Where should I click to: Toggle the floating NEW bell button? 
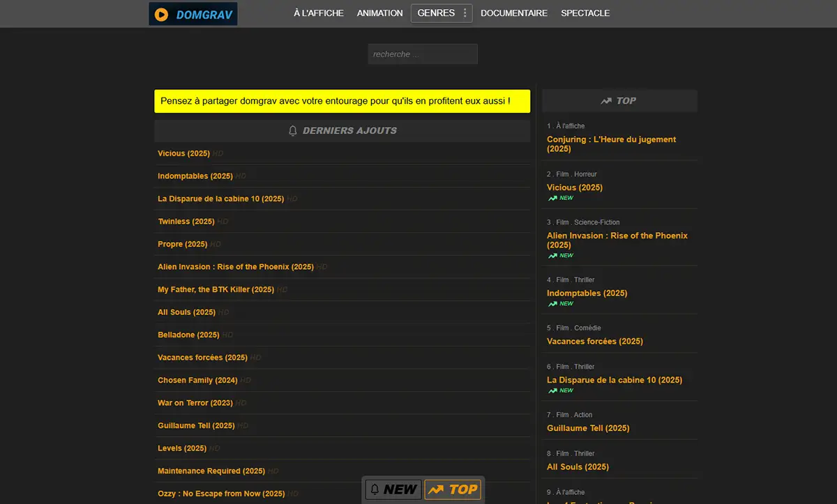393,489
